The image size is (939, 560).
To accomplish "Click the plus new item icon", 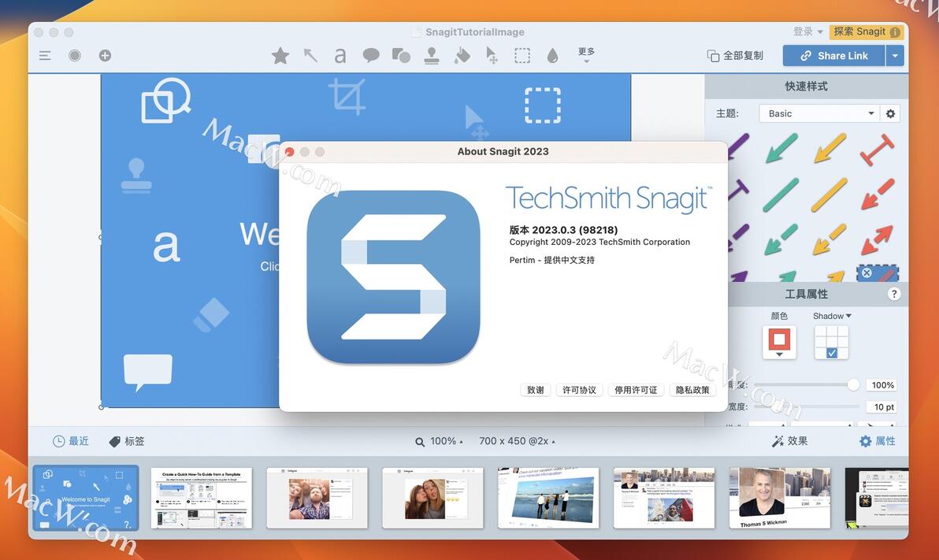I will click(x=105, y=56).
